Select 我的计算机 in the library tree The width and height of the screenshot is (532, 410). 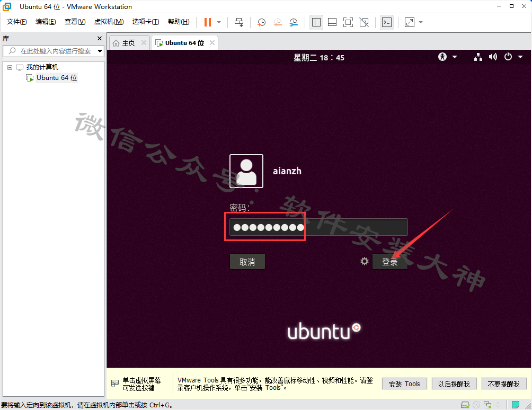pos(42,67)
